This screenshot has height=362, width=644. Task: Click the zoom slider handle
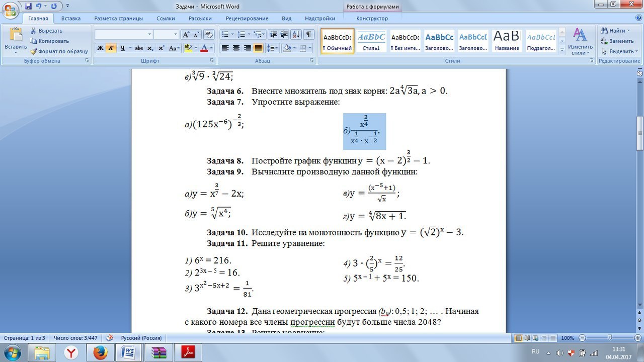pyautogui.click(x=609, y=338)
